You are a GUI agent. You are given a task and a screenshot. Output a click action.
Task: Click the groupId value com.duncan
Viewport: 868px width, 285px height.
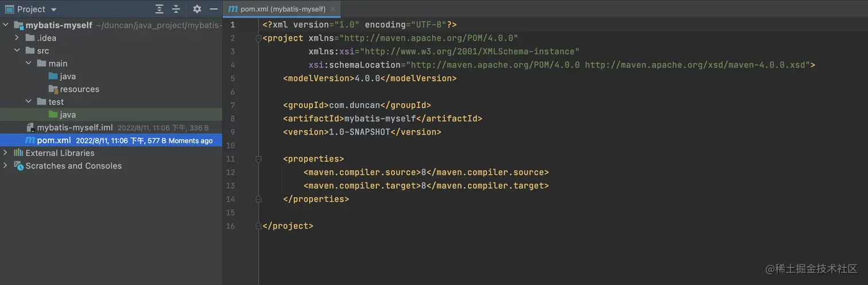354,105
